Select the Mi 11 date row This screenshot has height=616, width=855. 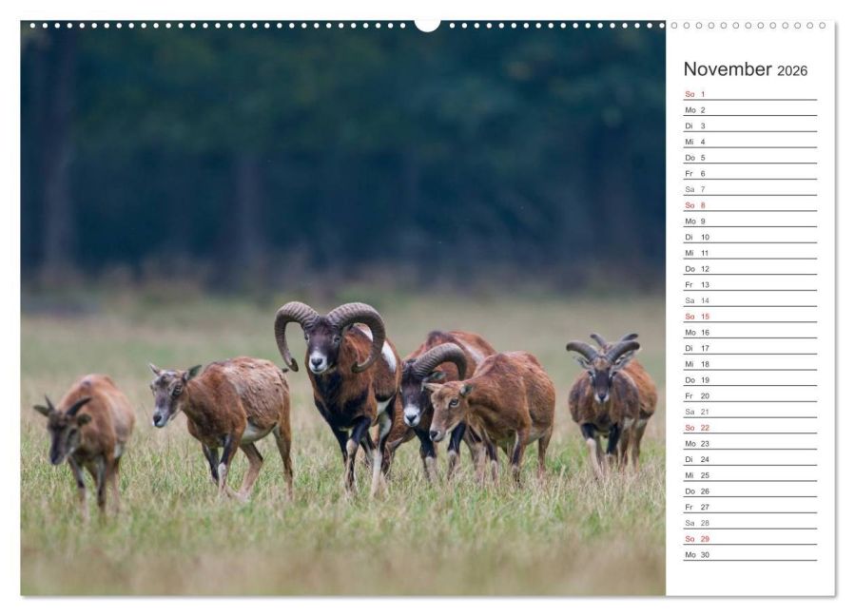[x=750, y=253]
